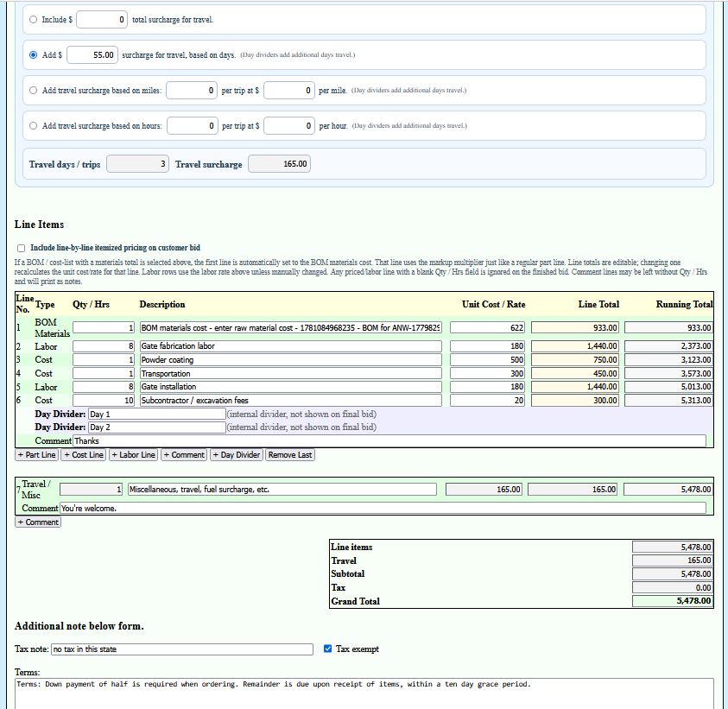The image size is (728, 709).
Task: Click Qty field for Subcontractor line
Action: pyautogui.click(x=104, y=400)
